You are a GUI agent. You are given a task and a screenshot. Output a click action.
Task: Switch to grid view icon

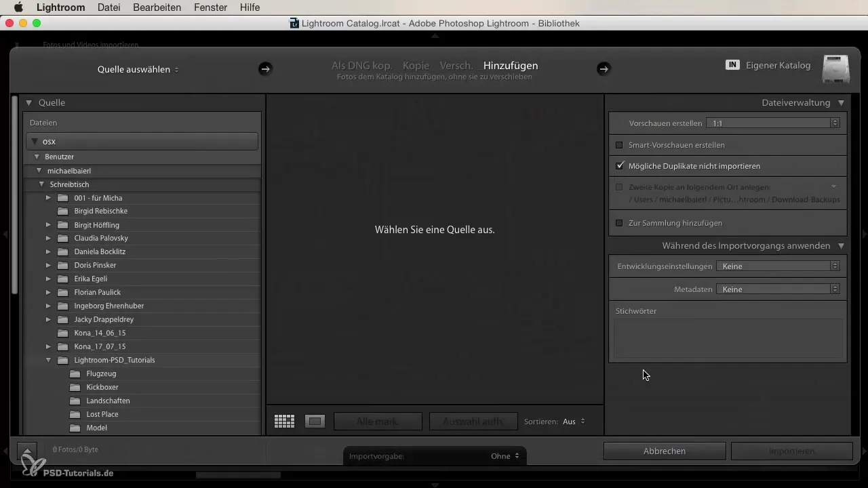click(284, 422)
